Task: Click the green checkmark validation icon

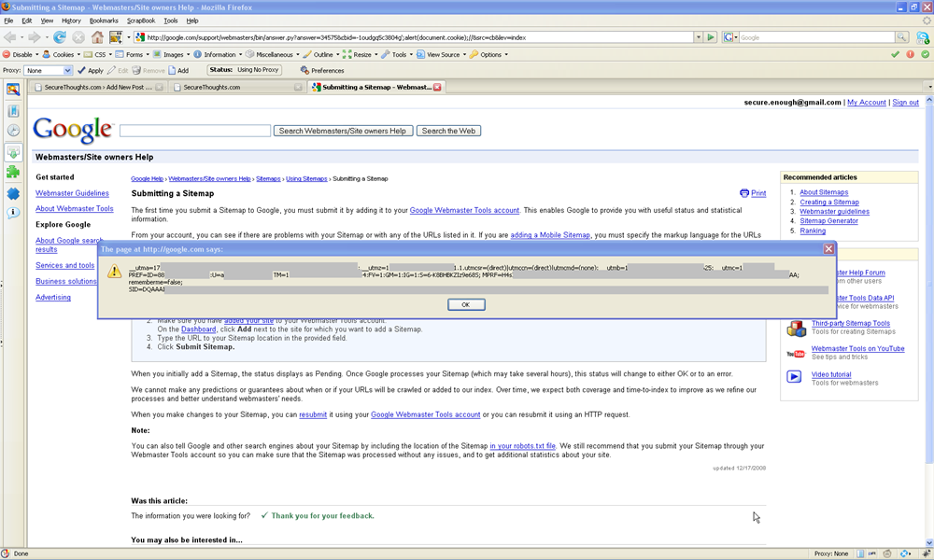Action: tap(895, 54)
